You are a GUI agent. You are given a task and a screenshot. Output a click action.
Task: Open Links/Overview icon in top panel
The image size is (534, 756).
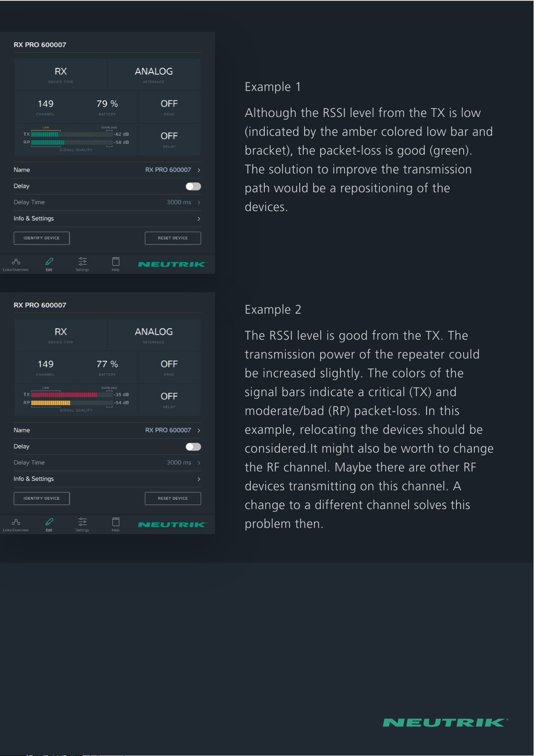coord(16,264)
